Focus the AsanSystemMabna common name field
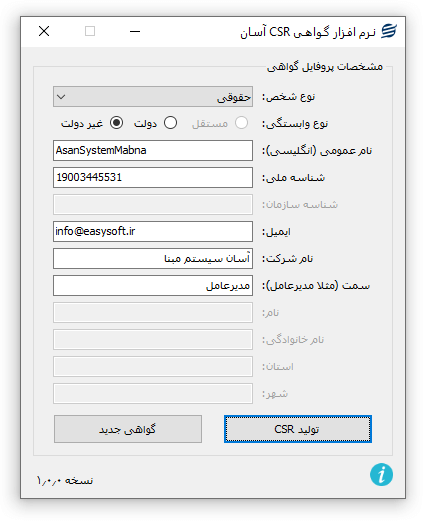 point(153,150)
